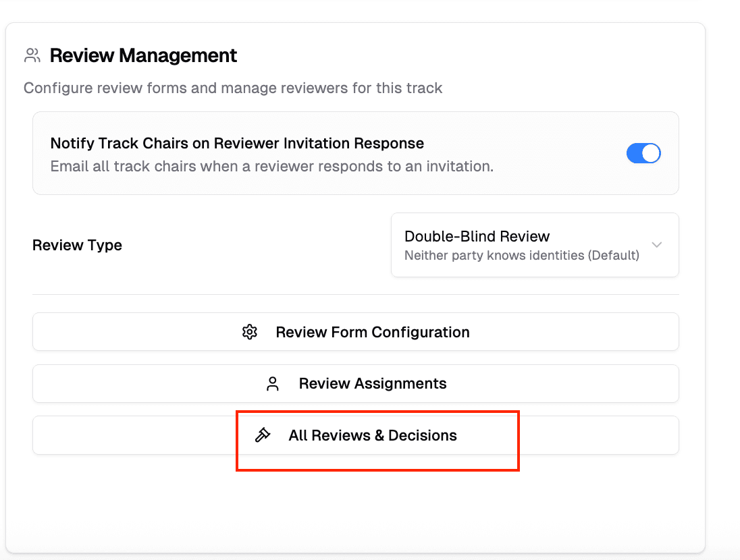Image resolution: width=740 pixels, height=560 pixels.
Task: Click the people icon next to Review Management heading
Action: 32,55
